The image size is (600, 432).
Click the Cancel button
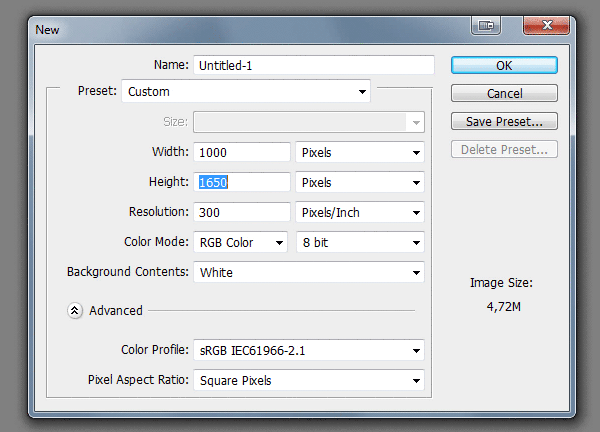pyautogui.click(x=504, y=93)
